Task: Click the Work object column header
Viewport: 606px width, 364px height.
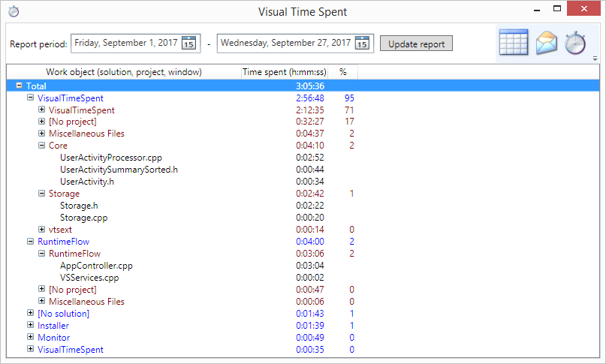Action: point(123,73)
